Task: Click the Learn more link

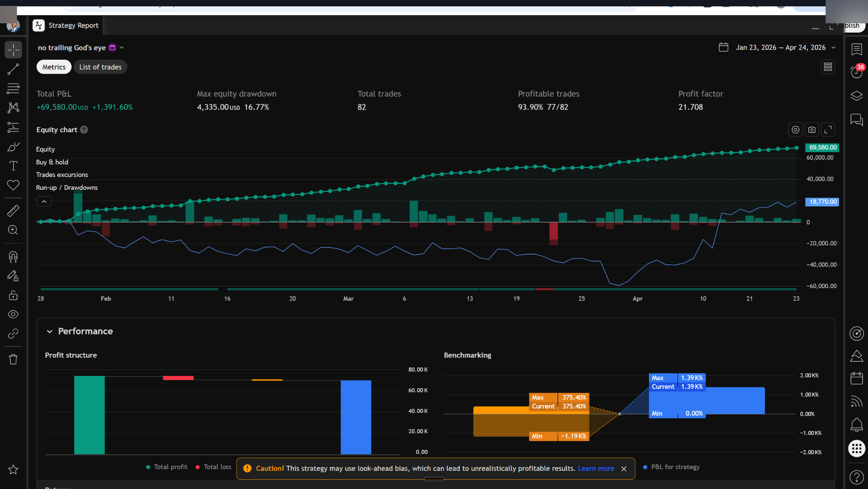Action: coord(595,468)
